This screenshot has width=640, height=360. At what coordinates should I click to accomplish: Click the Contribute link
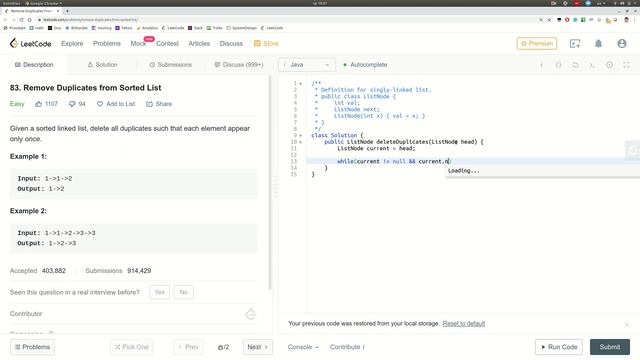click(347, 347)
